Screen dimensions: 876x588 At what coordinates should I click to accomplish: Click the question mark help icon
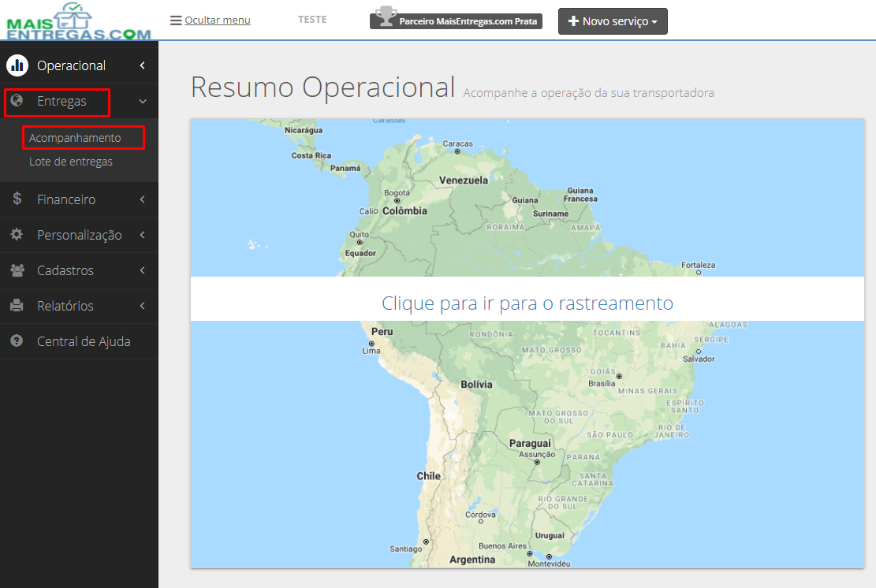pyautogui.click(x=17, y=341)
